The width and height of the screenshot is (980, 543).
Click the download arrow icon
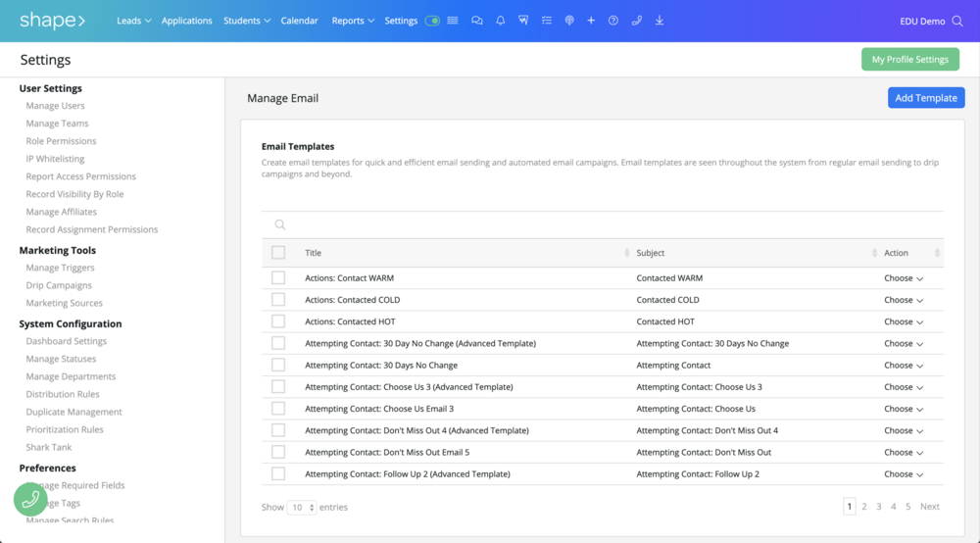tap(659, 21)
